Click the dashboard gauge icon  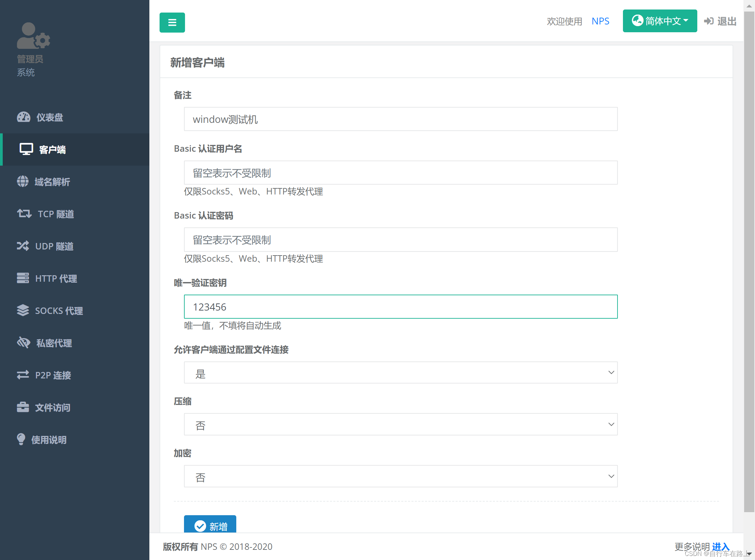click(x=24, y=117)
